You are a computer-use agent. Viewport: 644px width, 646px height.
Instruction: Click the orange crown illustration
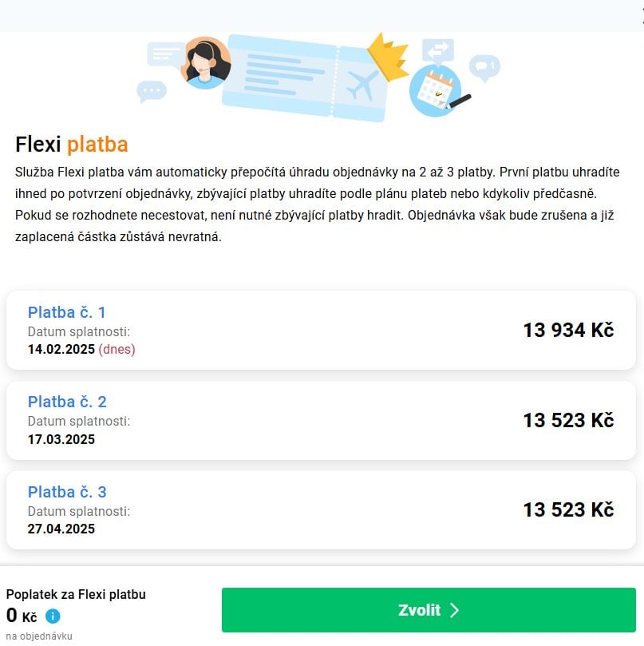tap(389, 56)
